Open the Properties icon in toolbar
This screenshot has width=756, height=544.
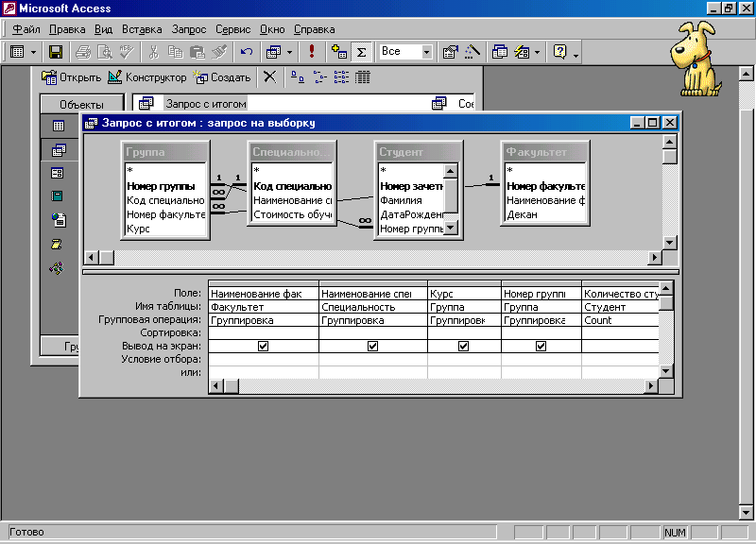451,52
